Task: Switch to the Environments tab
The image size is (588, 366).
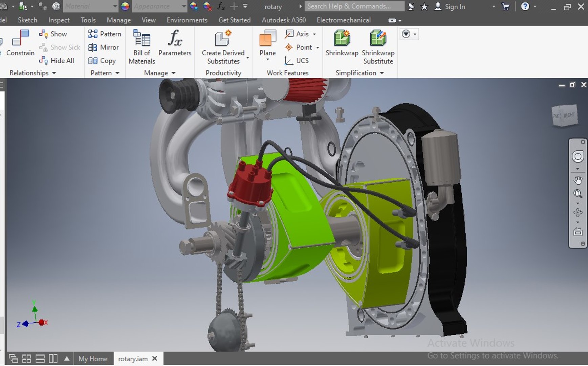Action: (x=187, y=20)
